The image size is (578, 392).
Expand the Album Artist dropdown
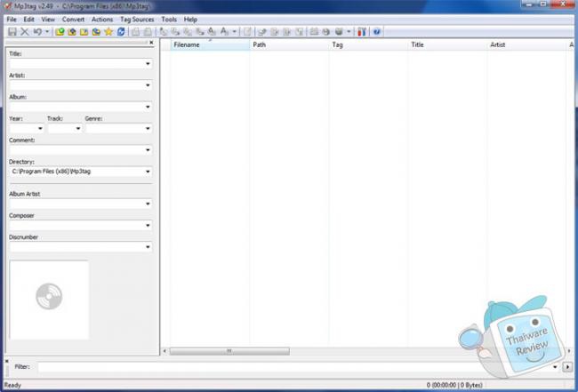click(148, 204)
